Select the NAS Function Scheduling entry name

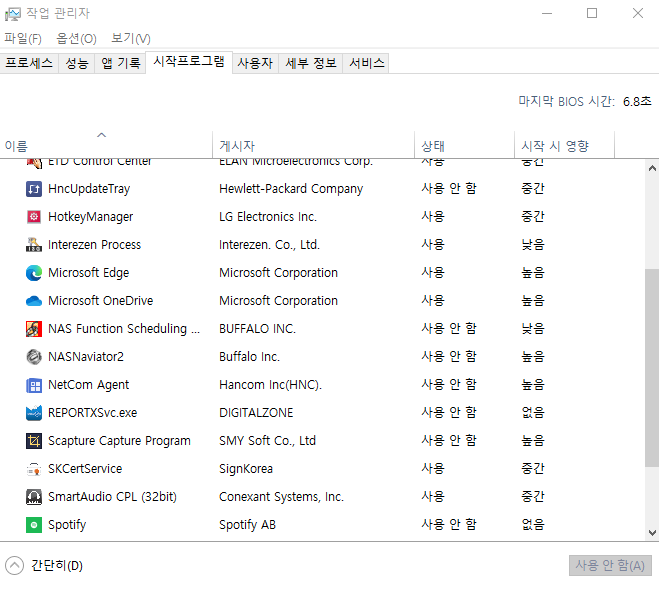coord(124,329)
